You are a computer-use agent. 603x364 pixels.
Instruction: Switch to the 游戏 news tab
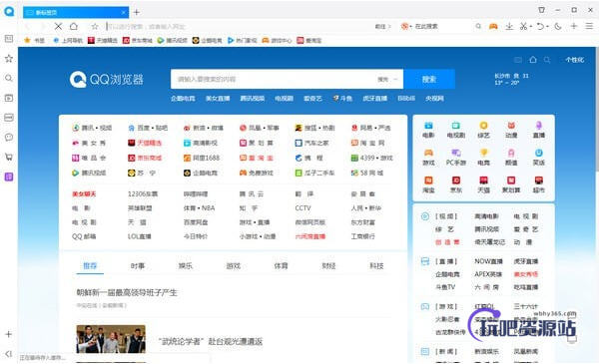click(233, 265)
